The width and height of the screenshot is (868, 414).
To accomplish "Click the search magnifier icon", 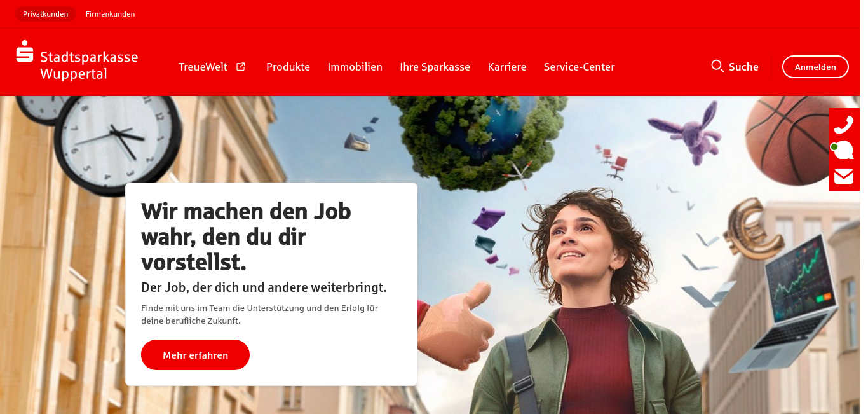I will (717, 66).
